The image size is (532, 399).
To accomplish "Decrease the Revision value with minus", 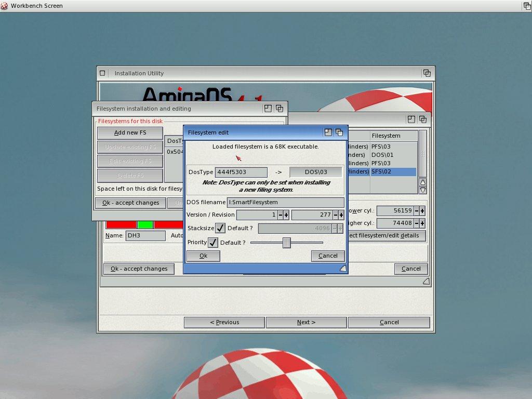I will tap(336, 215).
